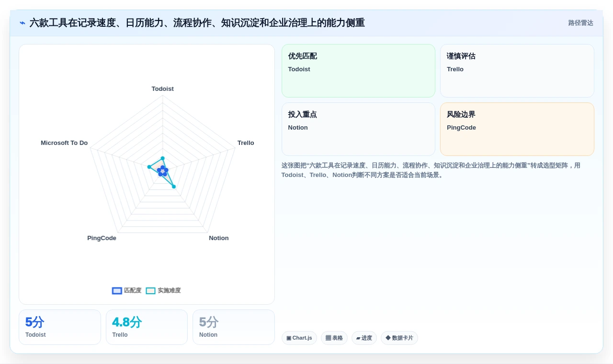Select the 进度 tag
Image resolution: width=613 pixels, height=364 pixels.
tap(364, 338)
